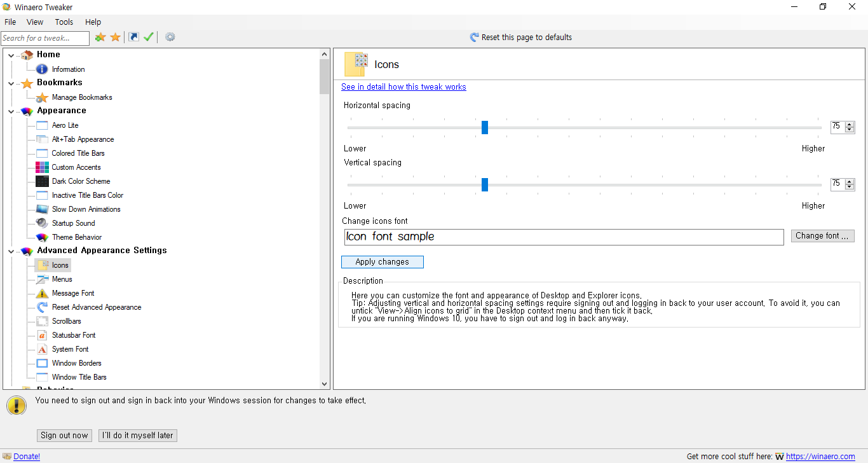868x463 pixels.
Task: Increase horizontal spacing with the up spinner arrow
Action: [850, 124]
